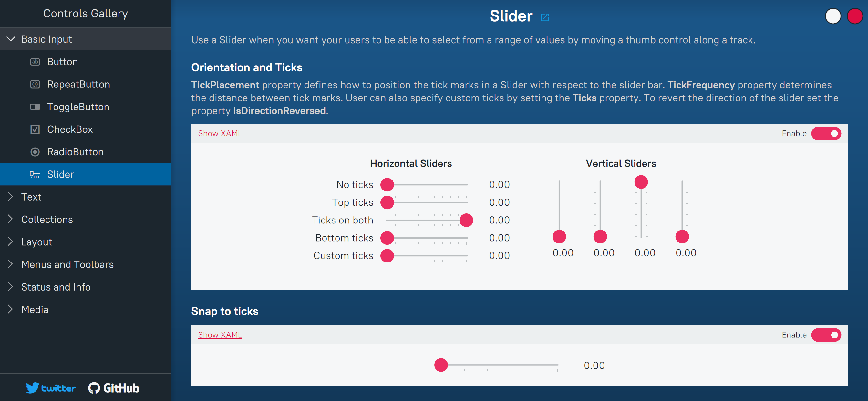Click the RadioButton icon in sidebar

[x=35, y=152]
